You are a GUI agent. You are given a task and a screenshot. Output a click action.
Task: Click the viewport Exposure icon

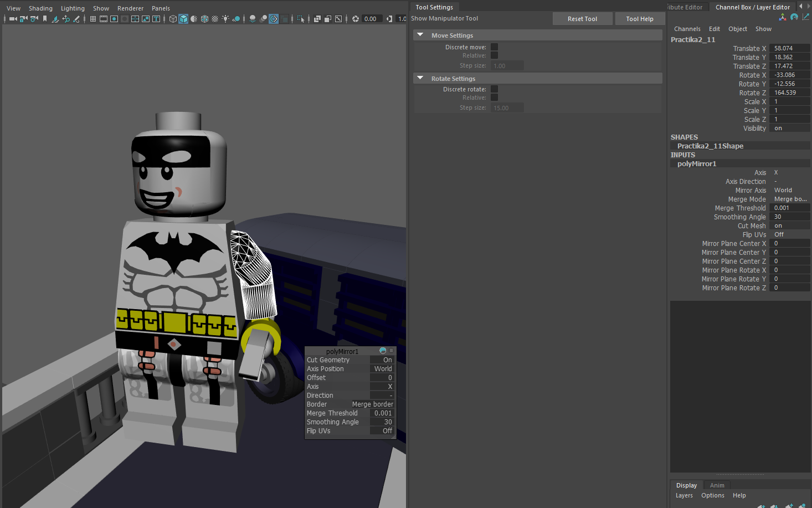point(356,19)
